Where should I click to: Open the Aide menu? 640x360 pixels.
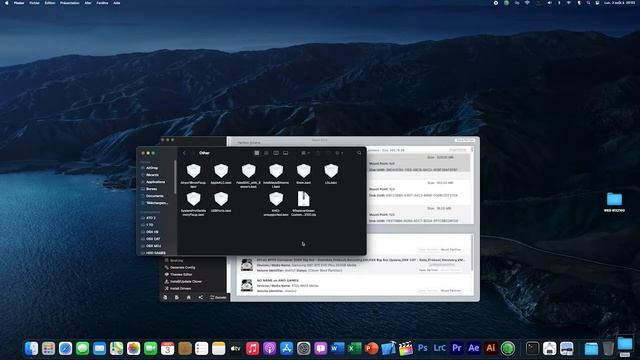pyautogui.click(x=117, y=3)
